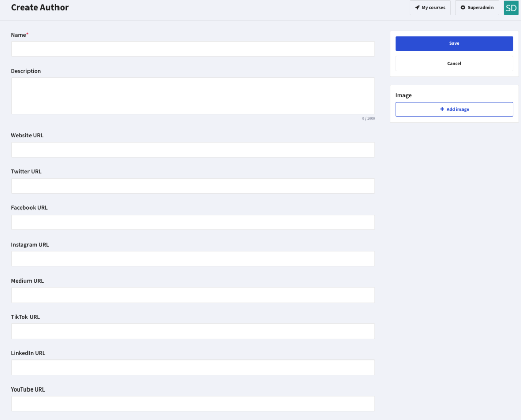Focus the Facebook URL input
521x420 pixels.
click(x=193, y=222)
